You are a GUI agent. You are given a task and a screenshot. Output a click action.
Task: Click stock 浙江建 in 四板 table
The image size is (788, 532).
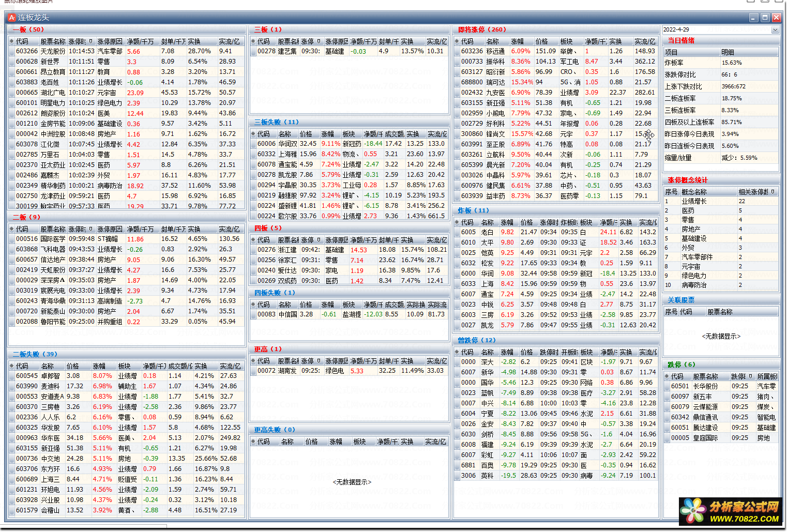(x=287, y=250)
